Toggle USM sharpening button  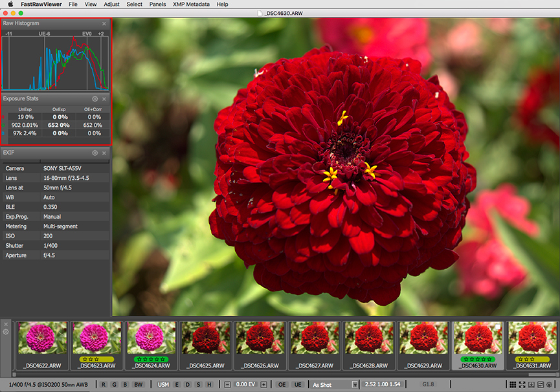(163, 384)
